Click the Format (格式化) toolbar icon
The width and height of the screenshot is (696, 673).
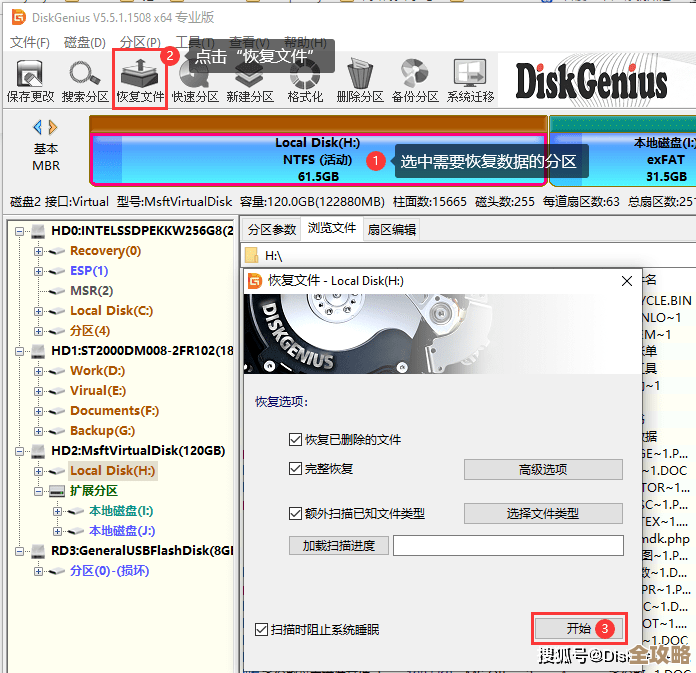[x=305, y=81]
